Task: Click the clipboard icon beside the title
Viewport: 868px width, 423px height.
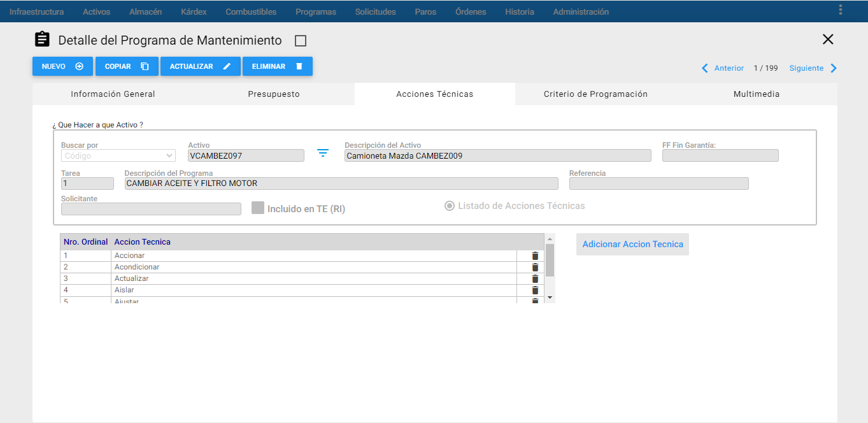Action: point(42,39)
